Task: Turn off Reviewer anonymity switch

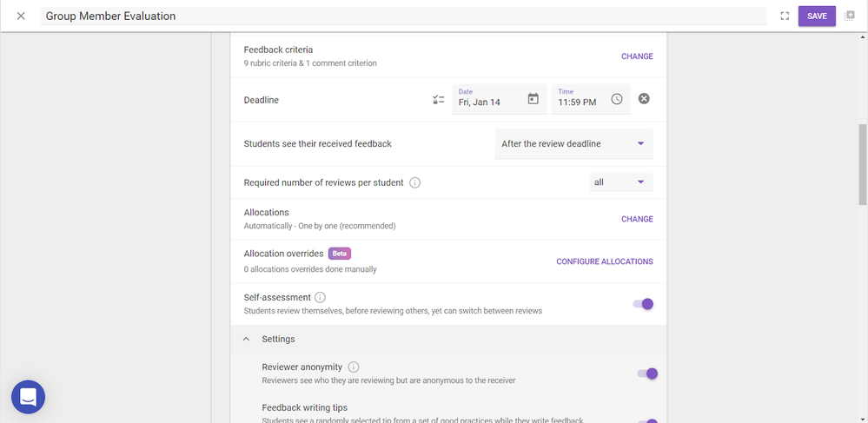Action: [x=647, y=373]
